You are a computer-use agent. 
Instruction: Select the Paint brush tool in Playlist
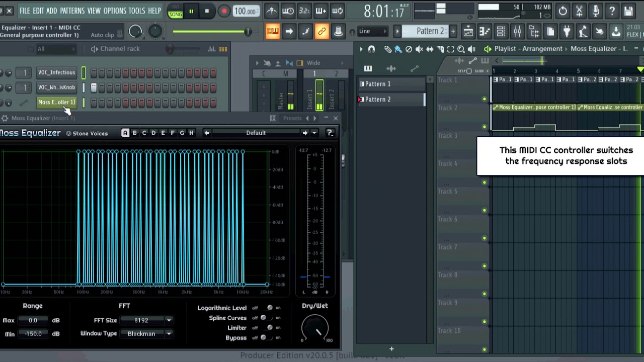[x=398, y=49]
